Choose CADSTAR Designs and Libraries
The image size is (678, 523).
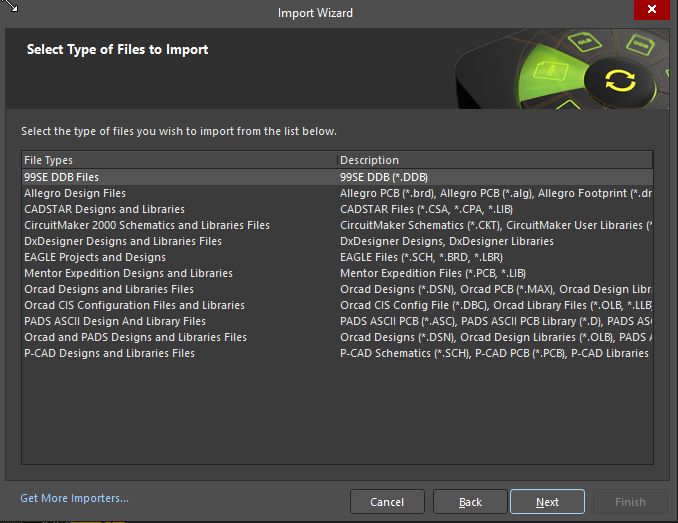tap(337, 209)
